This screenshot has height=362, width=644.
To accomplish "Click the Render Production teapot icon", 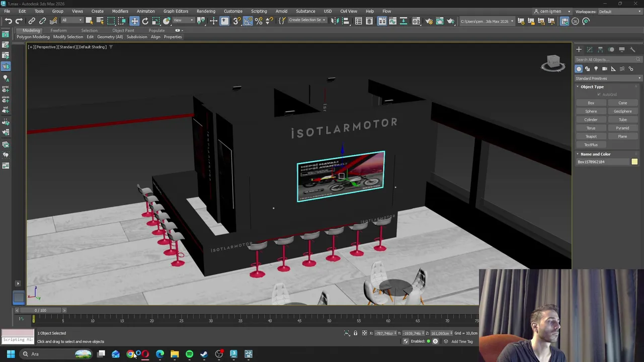I will [451, 21].
